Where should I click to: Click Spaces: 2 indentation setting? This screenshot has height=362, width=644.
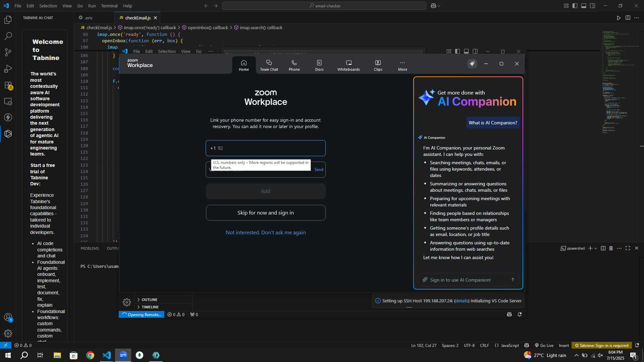[x=450, y=346]
